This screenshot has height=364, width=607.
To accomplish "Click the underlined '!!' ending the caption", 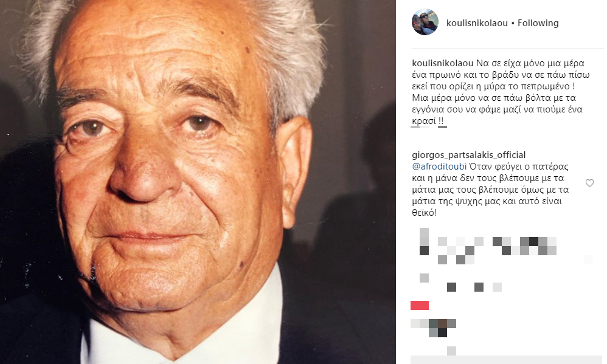I will tap(442, 121).
